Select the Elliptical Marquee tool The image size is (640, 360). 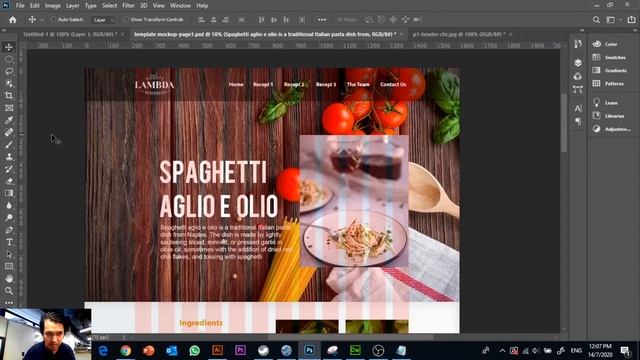pos(9,59)
